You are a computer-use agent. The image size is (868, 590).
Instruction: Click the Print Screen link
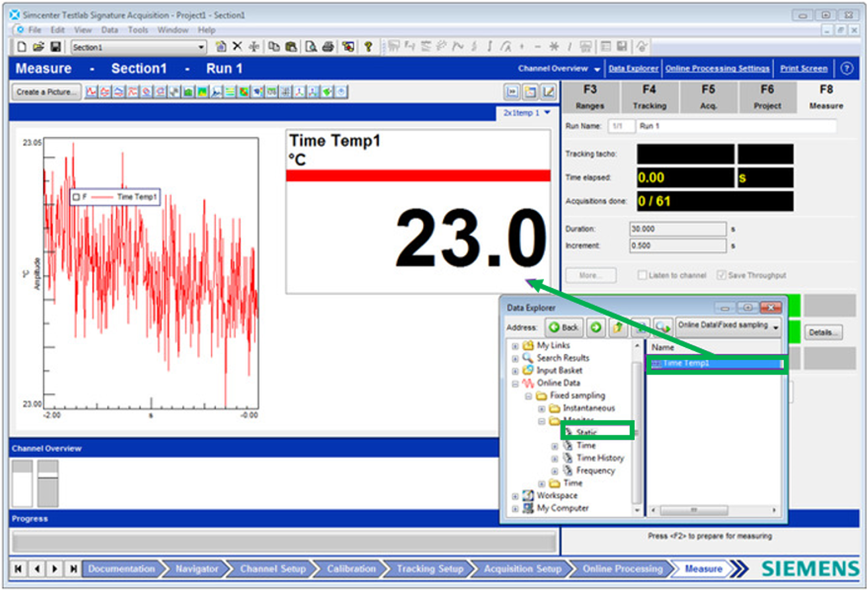pyautogui.click(x=803, y=69)
